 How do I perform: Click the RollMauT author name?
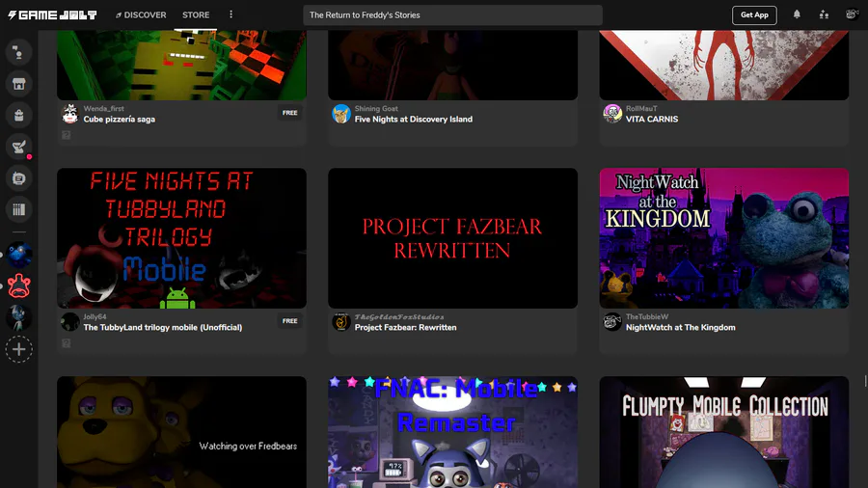tap(641, 109)
